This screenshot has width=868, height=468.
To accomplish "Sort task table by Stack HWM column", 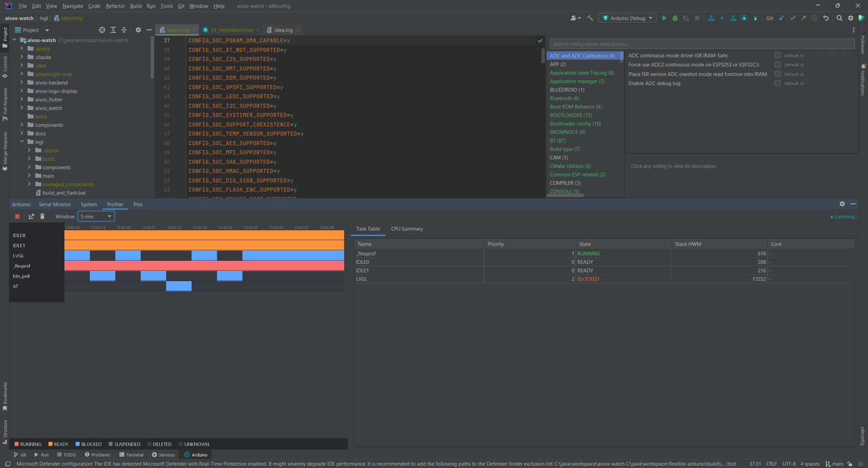I will pyautogui.click(x=719, y=244).
